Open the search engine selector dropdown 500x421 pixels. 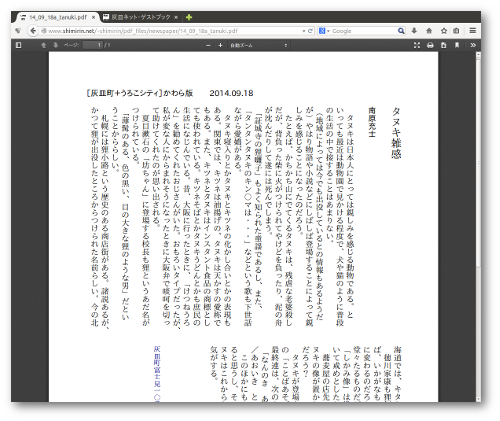click(x=324, y=31)
